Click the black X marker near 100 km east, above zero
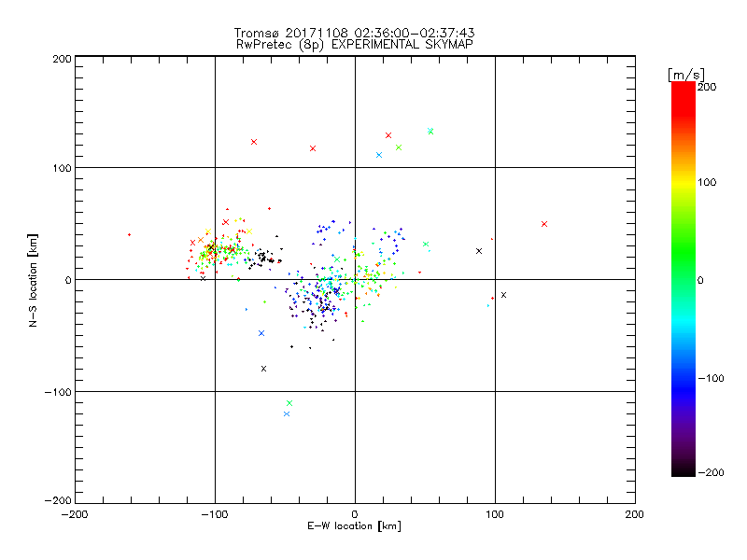Viewport: 747px width, 560px height. pyautogui.click(x=479, y=251)
